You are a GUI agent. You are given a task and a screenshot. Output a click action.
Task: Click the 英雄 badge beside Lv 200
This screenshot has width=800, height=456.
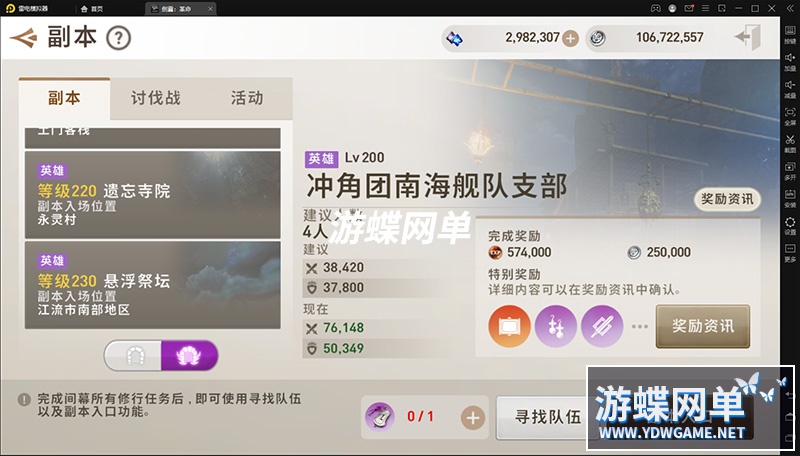(321, 159)
